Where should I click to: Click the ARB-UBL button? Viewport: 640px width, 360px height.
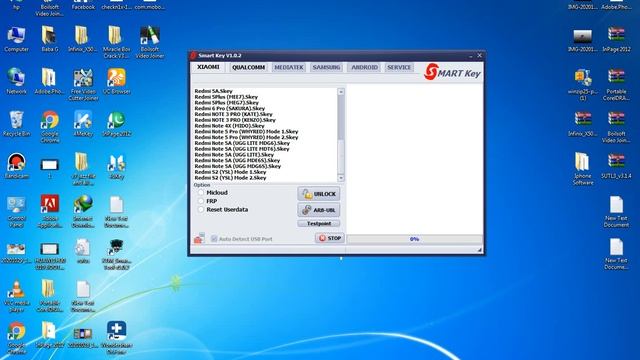[319, 210]
